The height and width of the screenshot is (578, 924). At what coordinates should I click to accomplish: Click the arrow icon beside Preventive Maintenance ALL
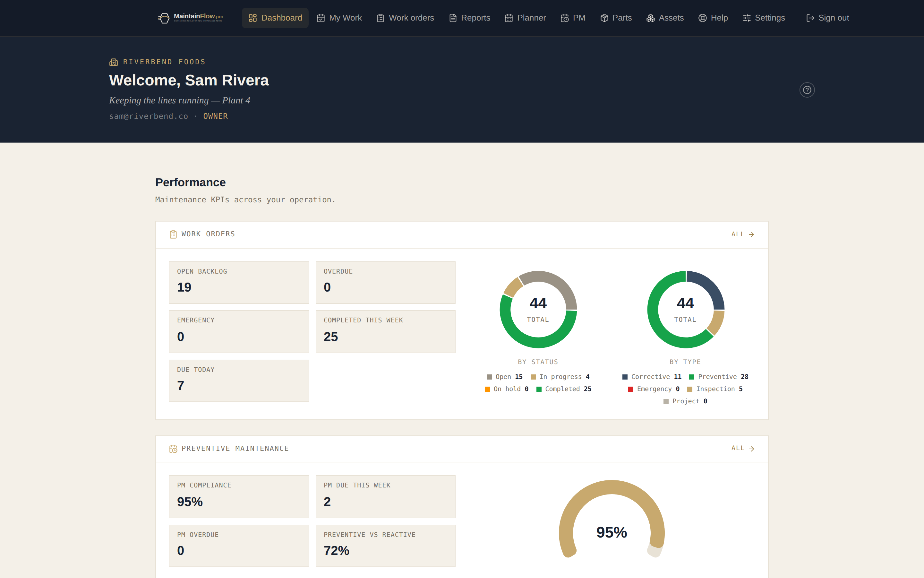751,449
